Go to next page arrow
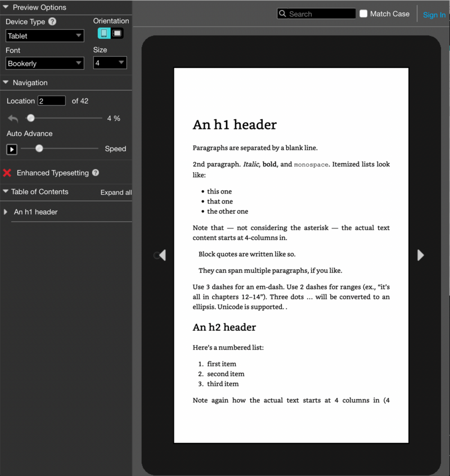 (x=420, y=255)
